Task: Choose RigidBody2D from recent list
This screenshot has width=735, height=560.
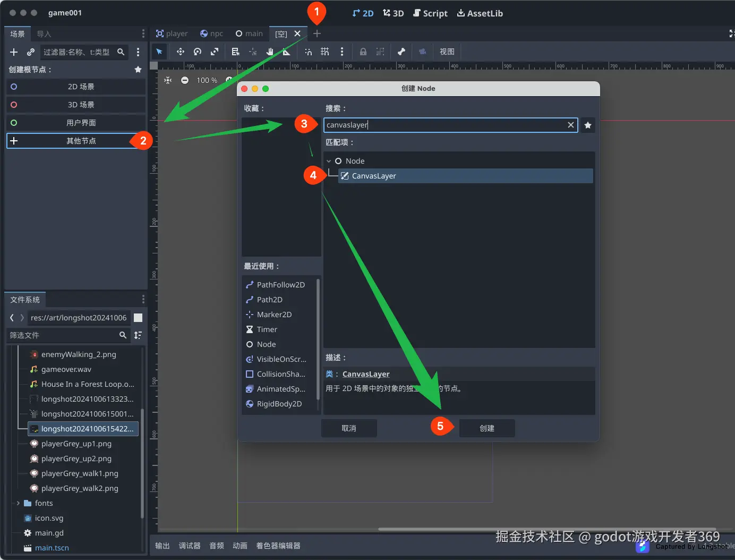Action: coord(280,404)
